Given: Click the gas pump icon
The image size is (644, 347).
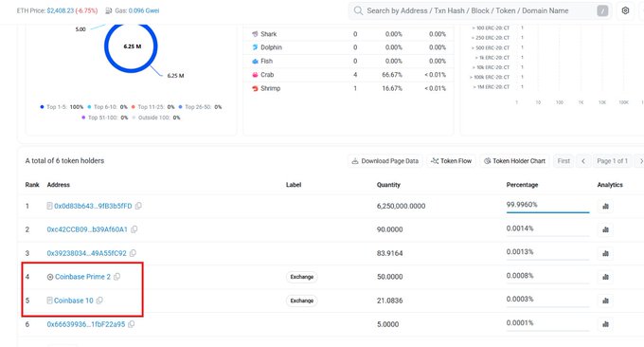Looking at the screenshot, I should 108,10.
